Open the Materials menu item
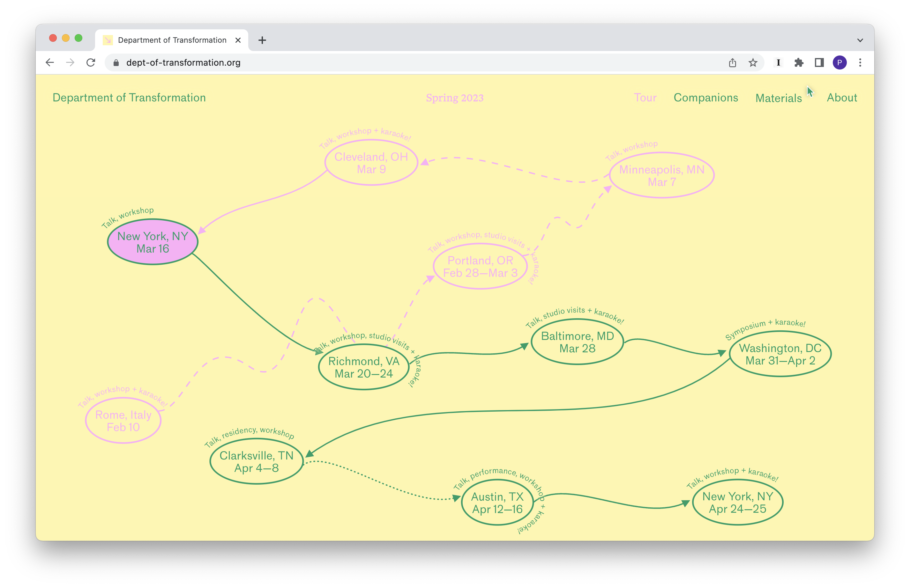This screenshot has height=588, width=910. (x=779, y=98)
